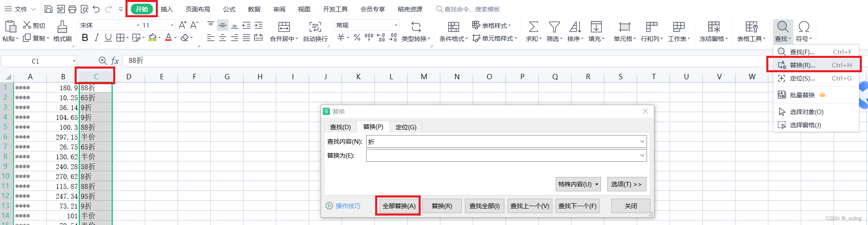
Task: Click the Merge and Center icon
Action: coord(284,27)
